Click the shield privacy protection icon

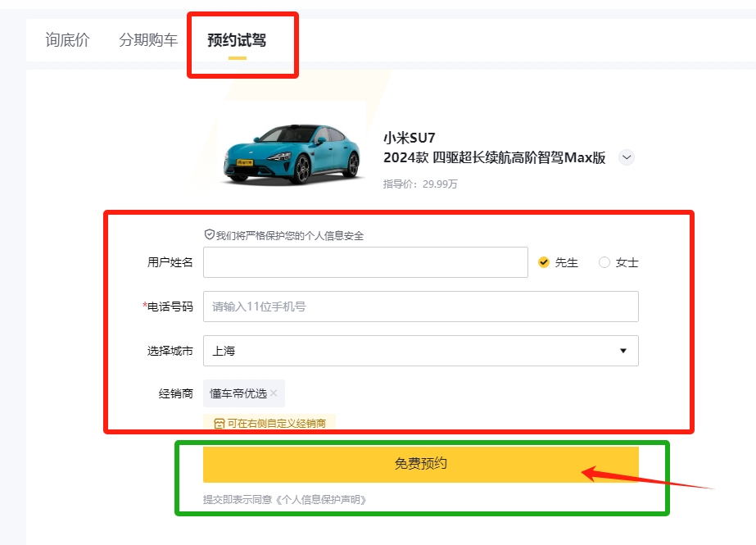tap(210, 235)
